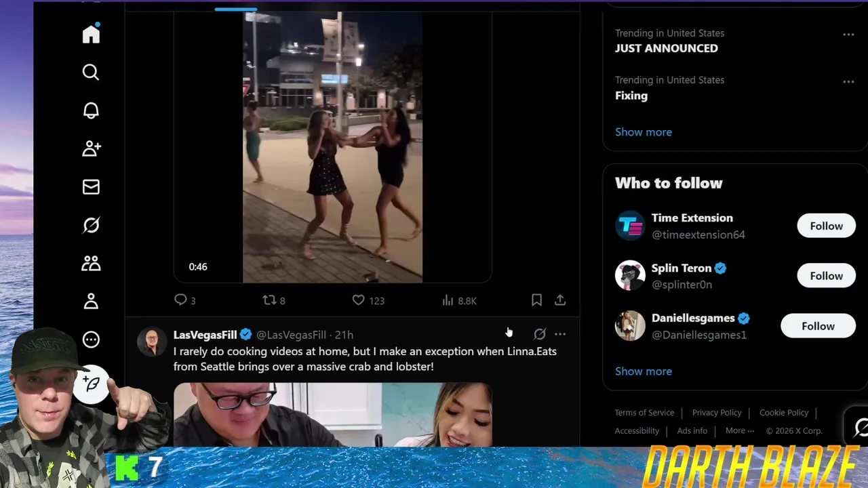Like the video post with 123 likes
Screen dimensions: 868x488
click(368, 300)
